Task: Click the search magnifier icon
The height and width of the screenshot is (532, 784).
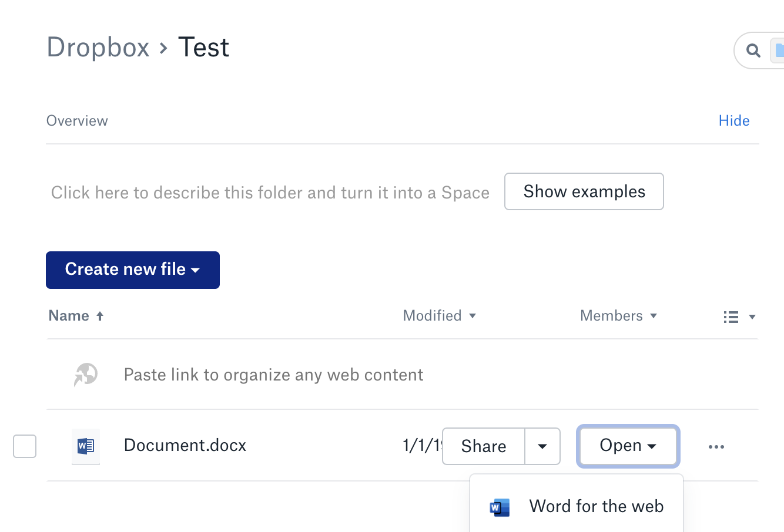Action: pos(753,50)
